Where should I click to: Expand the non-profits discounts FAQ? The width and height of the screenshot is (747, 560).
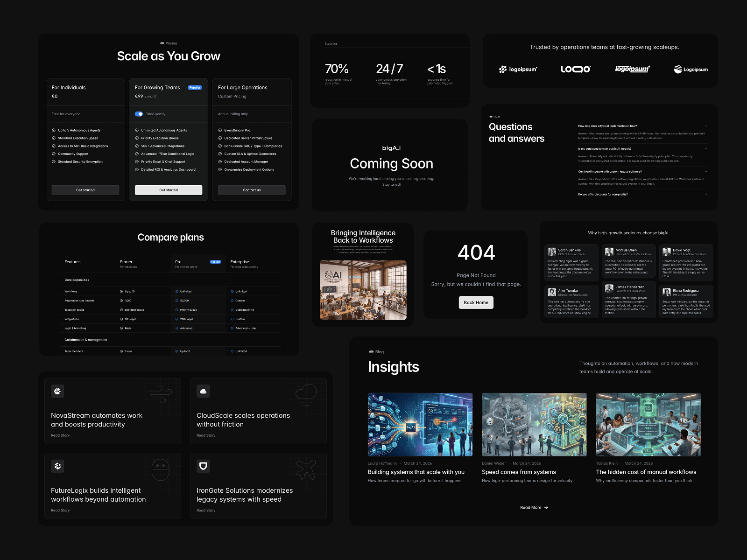[643, 195]
